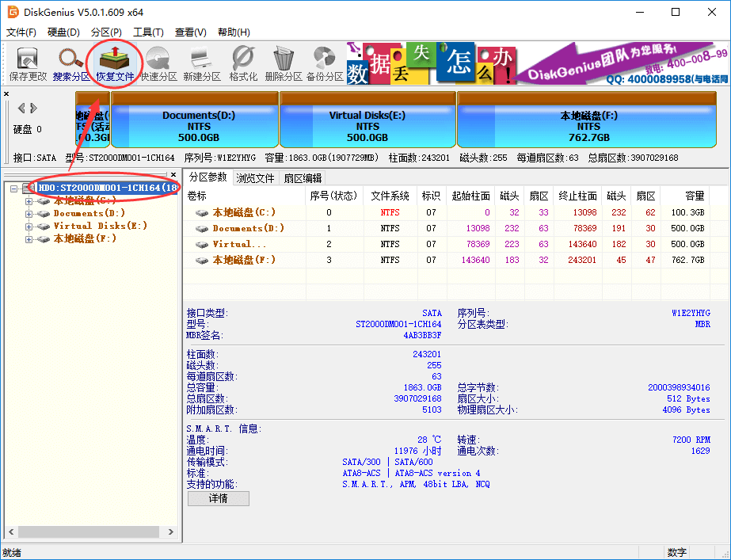Switch to the 分区参数 tab
731x560 pixels.
pyautogui.click(x=207, y=177)
